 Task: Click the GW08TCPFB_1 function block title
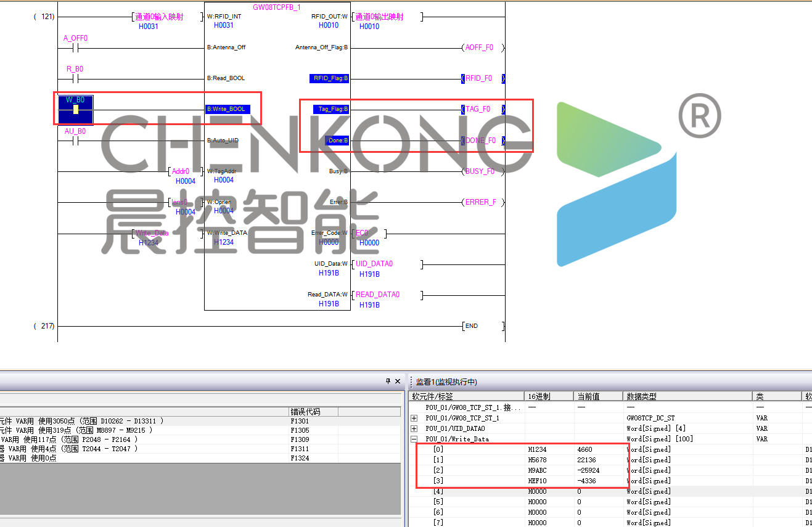(x=277, y=7)
